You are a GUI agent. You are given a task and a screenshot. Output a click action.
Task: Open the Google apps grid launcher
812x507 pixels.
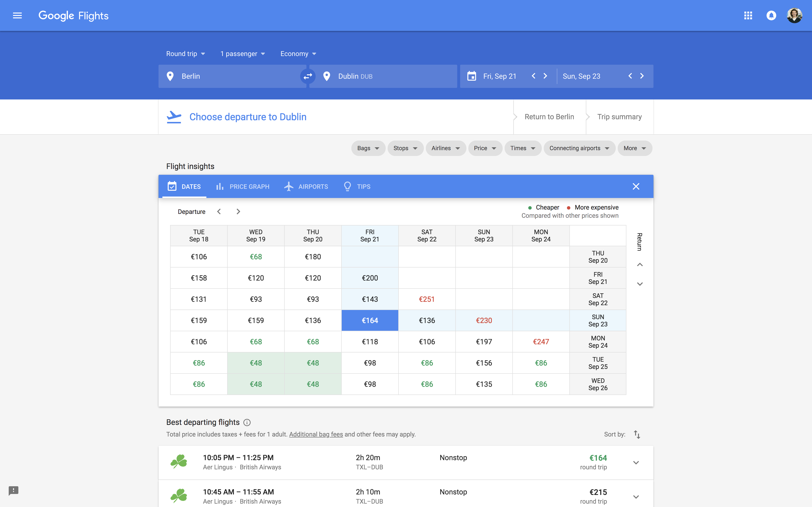coord(748,15)
